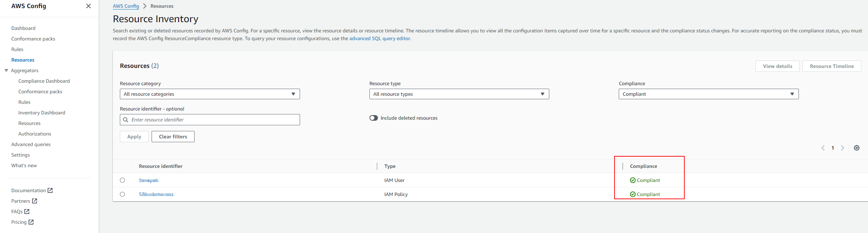The width and height of the screenshot is (868, 233).
Task: Open the table preferences gear icon
Action: pyautogui.click(x=856, y=148)
